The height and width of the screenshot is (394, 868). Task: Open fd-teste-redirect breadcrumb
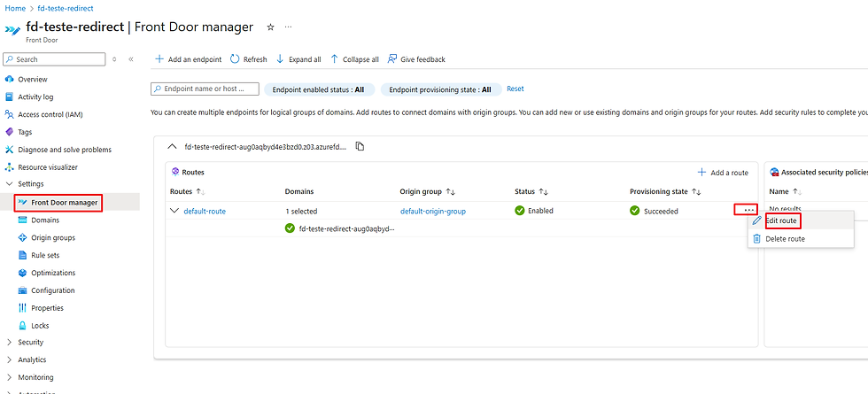click(x=66, y=8)
